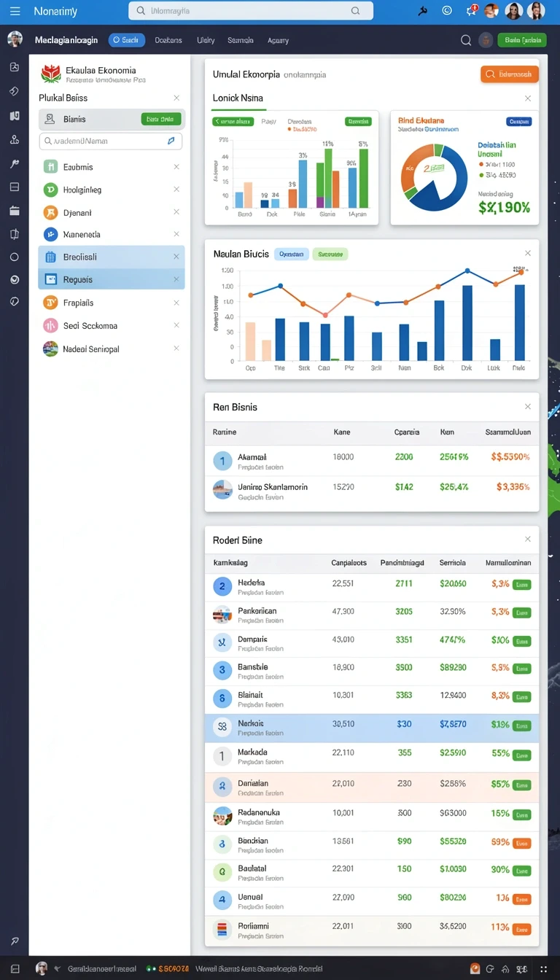Click the green Beda Ijarlain button
This screenshot has height=980, width=560.
pyautogui.click(x=521, y=41)
